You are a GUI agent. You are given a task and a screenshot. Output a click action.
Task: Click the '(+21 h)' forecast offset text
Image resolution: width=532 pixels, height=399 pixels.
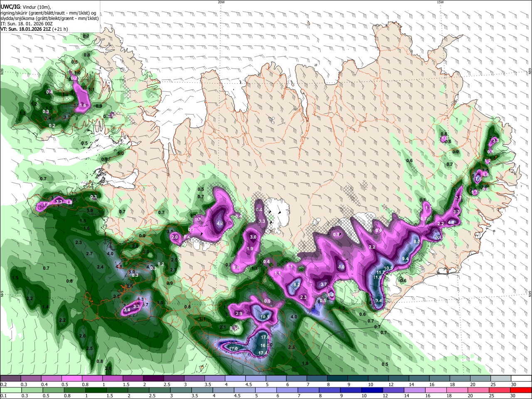point(60,30)
